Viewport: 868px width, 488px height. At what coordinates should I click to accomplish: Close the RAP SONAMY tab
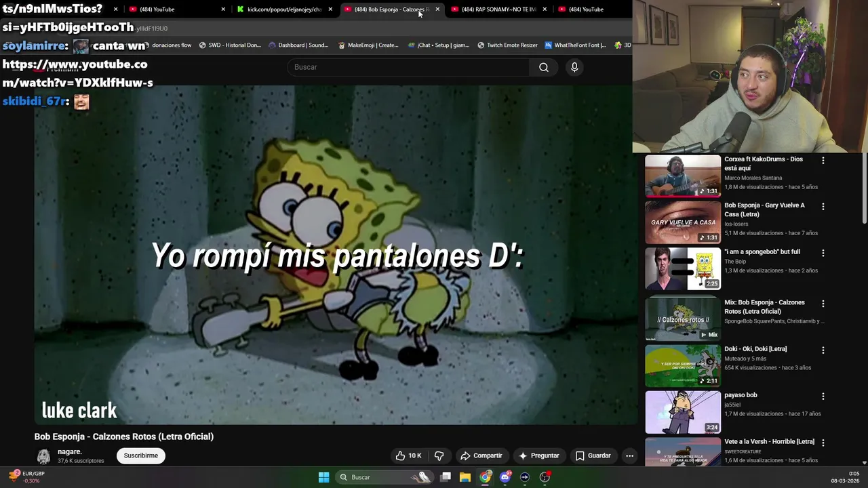tap(545, 9)
